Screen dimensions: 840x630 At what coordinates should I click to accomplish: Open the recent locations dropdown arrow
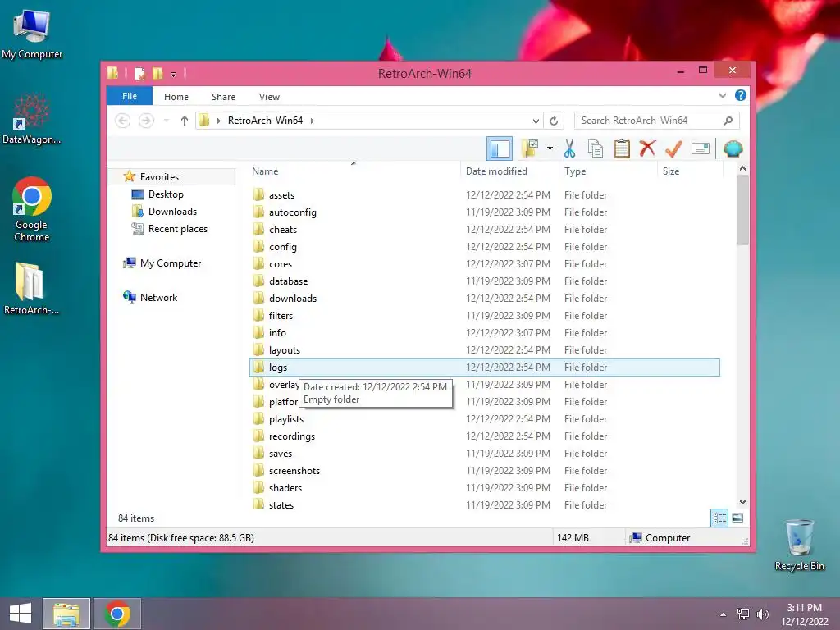[x=167, y=121]
